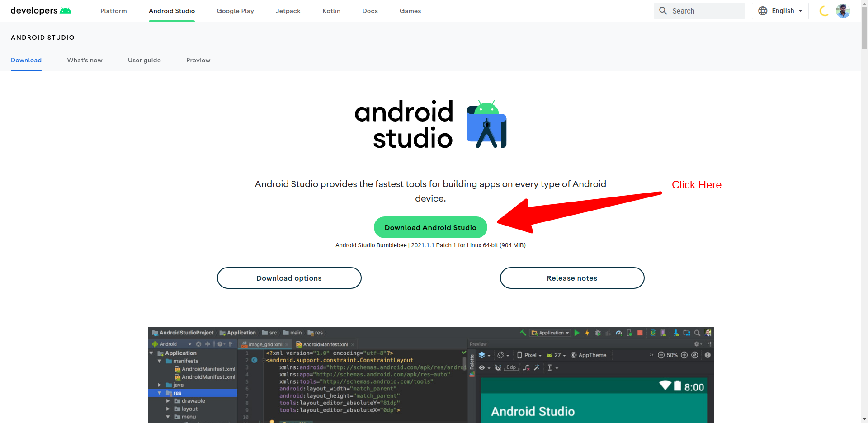The height and width of the screenshot is (423, 868).
Task: Go to the Google Play tab
Action: (235, 11)
